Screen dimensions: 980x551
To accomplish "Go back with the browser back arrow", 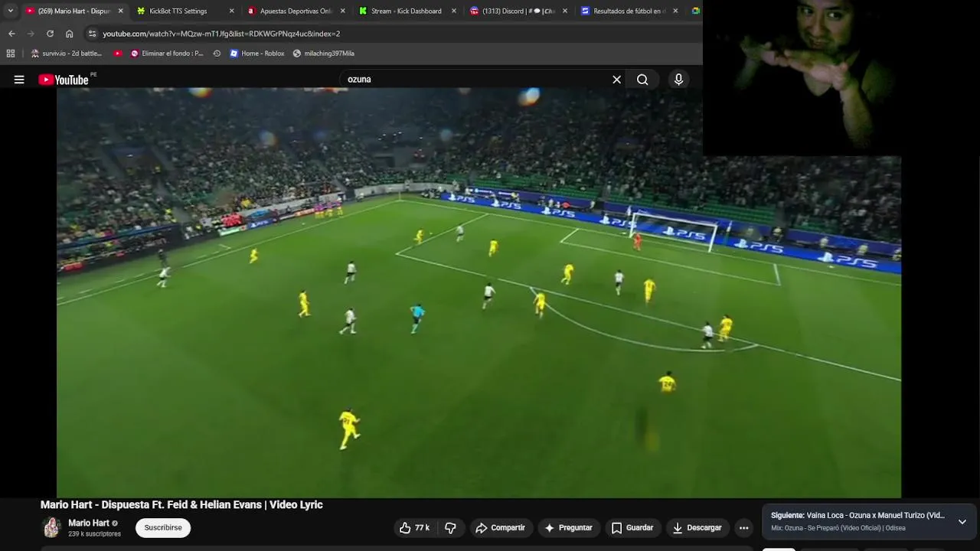I will [x=11, y=34].
